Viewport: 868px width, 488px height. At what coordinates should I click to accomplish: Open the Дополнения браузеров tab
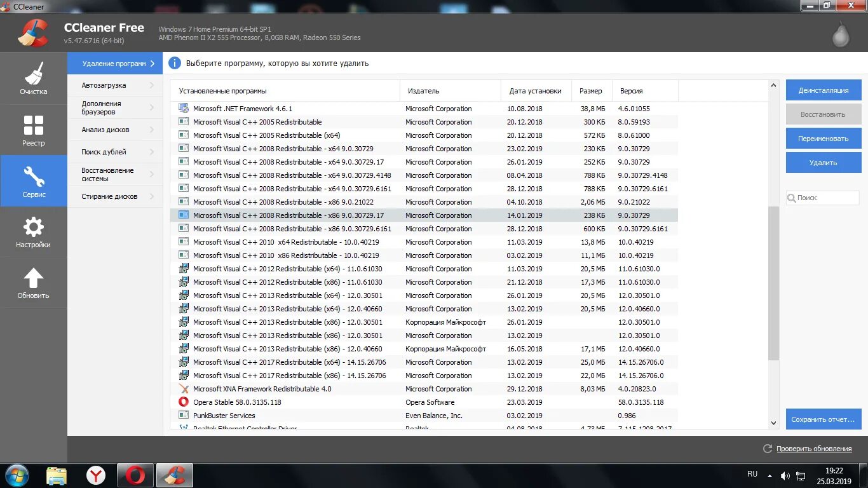[x=115, y=107]
